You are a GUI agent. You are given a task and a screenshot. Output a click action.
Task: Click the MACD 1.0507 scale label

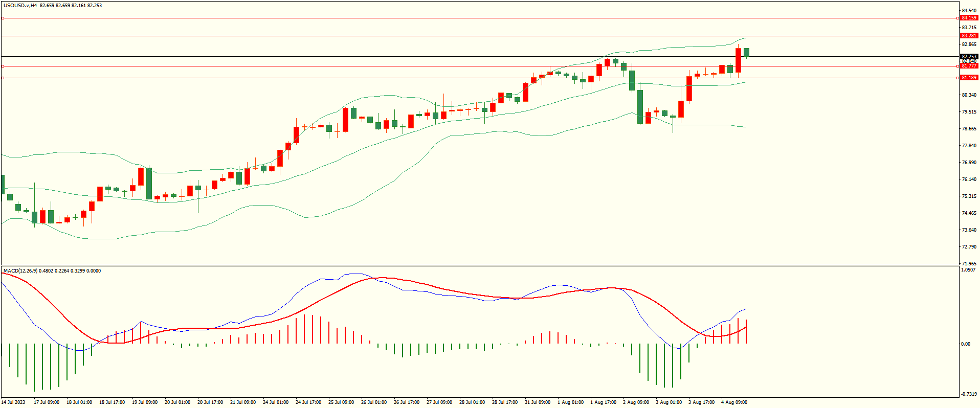[969, 270]
